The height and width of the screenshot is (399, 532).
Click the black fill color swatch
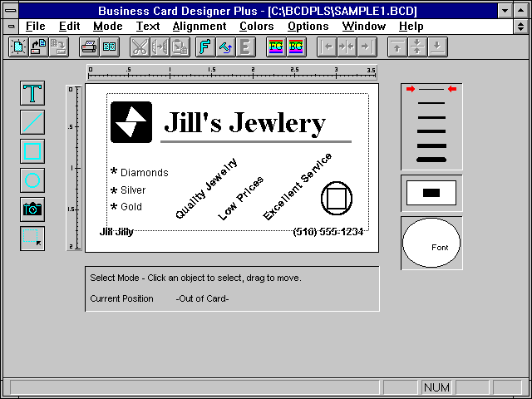431,193
